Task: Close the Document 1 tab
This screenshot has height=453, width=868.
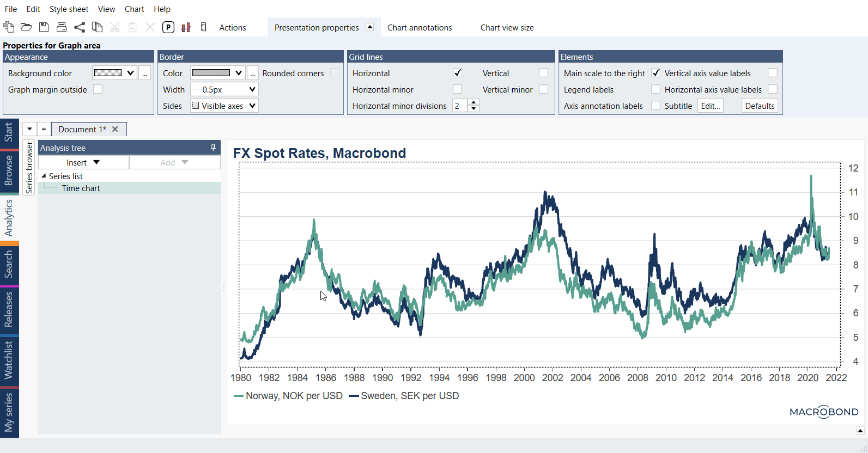Action: tap(115, 129)
